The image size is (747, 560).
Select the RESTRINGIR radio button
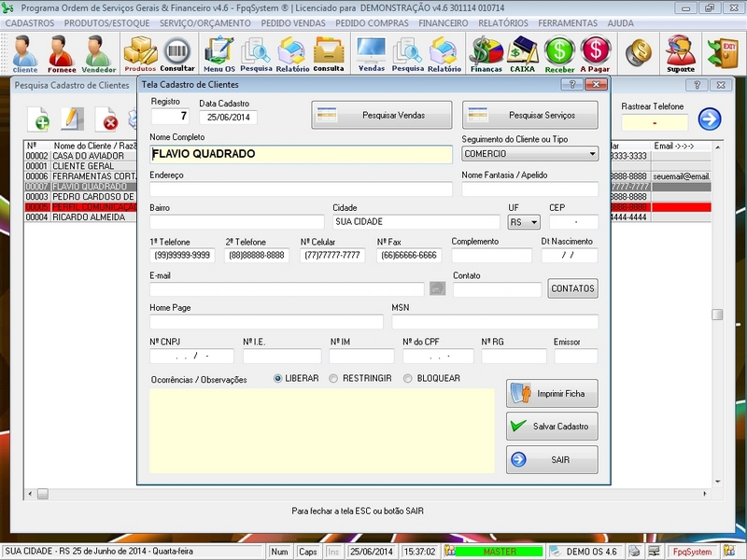pos(333,377)
